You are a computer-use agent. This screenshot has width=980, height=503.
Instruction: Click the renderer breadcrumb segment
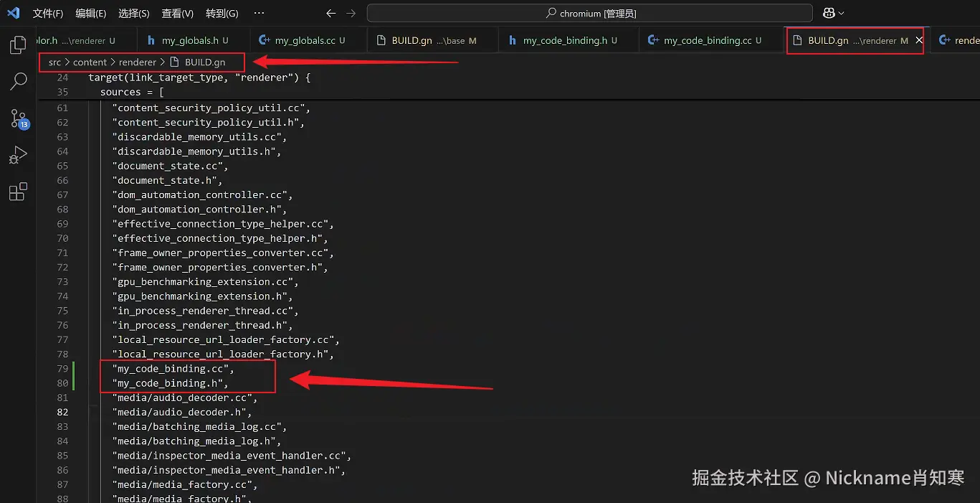pos(138,62)
